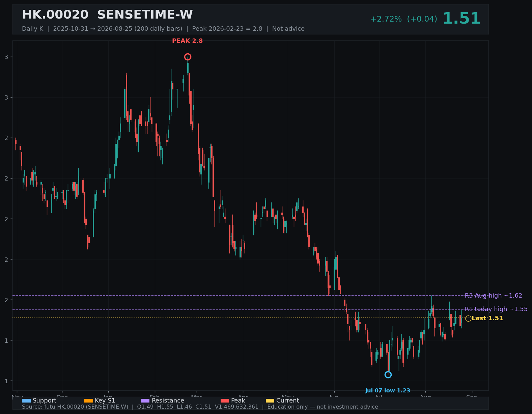This screenshot has width=532, height=414.
Task: Click the 'Daily K' interval text
Action: pos(33,29)
